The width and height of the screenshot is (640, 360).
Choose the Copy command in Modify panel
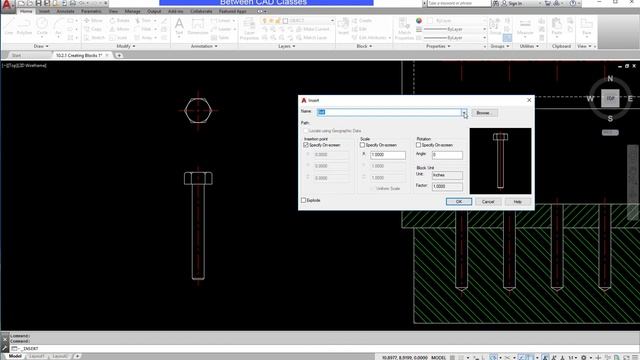(x=93, y=29)
